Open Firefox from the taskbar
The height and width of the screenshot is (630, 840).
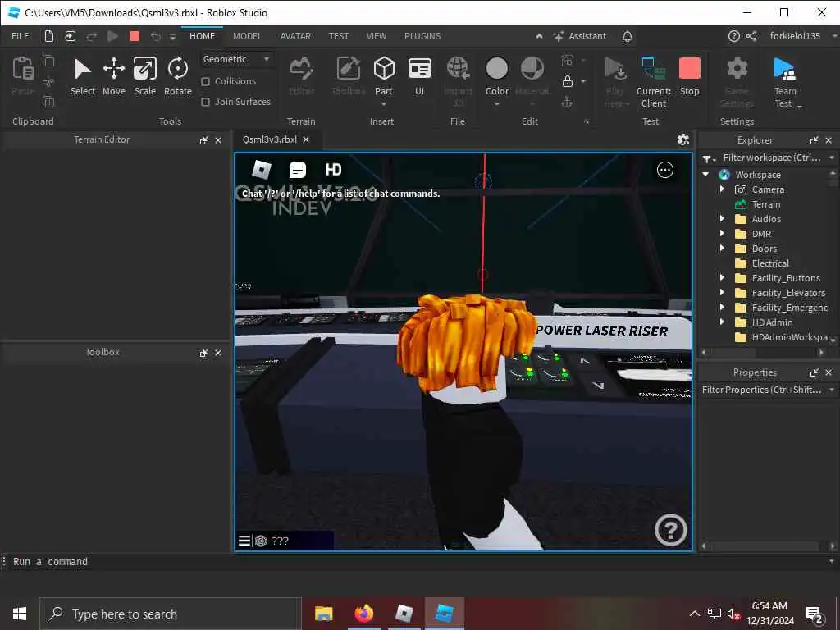[x=363, y=614]
